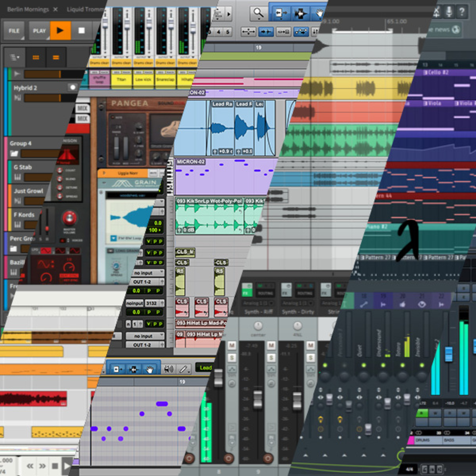Open the 3132 selector dropdown
Viewport: 476px width, 476px height.
pos(155,303)
